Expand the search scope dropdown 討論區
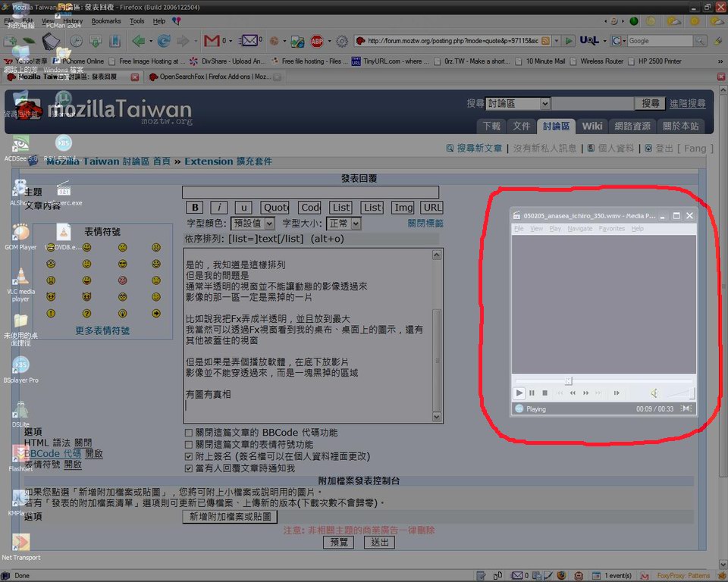728x582 pixels. 517,103
